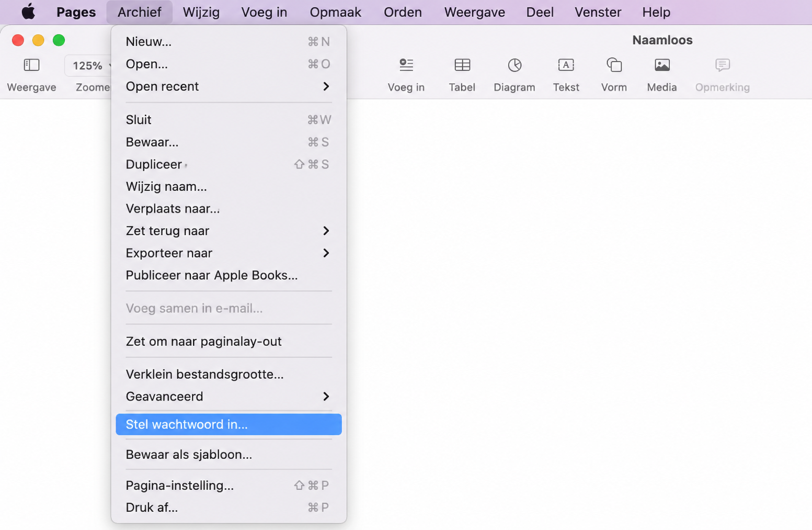This screenshot has height=530, width=812.
Task: Choose Stel wachtwoord in… menu item
Action: [228, 424]
